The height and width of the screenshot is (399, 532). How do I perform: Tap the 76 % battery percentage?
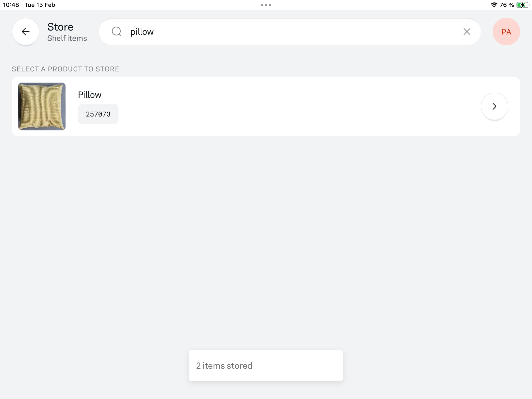click(507, 5)
